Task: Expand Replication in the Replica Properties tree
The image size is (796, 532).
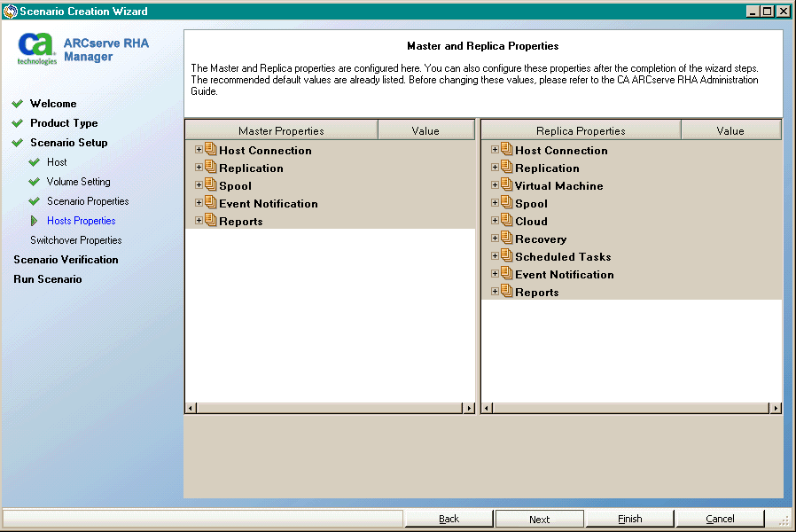Action: (x=494, y=168)
